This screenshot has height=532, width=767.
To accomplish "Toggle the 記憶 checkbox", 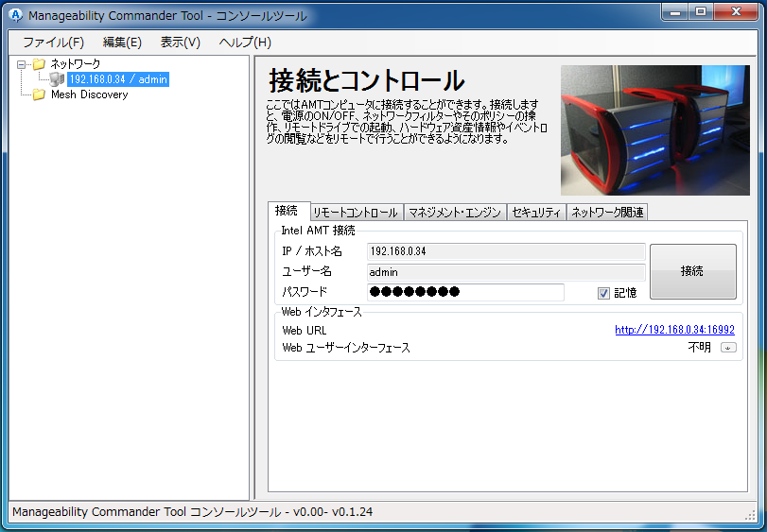I will click(x=603, y=293).
